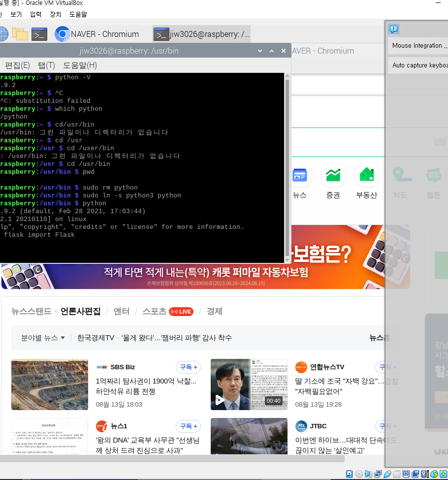Open VirtualBox 도움말 menu
The width and height of the screenshot is (448, 480).
[78, 14]
